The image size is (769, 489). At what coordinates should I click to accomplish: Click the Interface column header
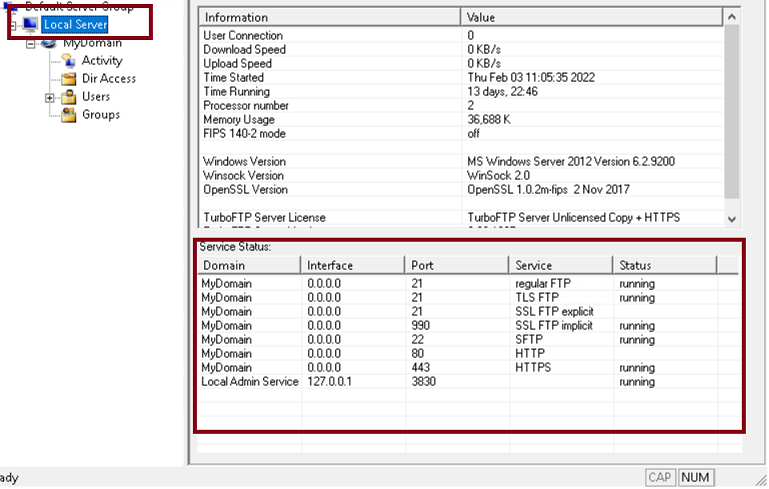pyautogui.click(x=353, y=265)
